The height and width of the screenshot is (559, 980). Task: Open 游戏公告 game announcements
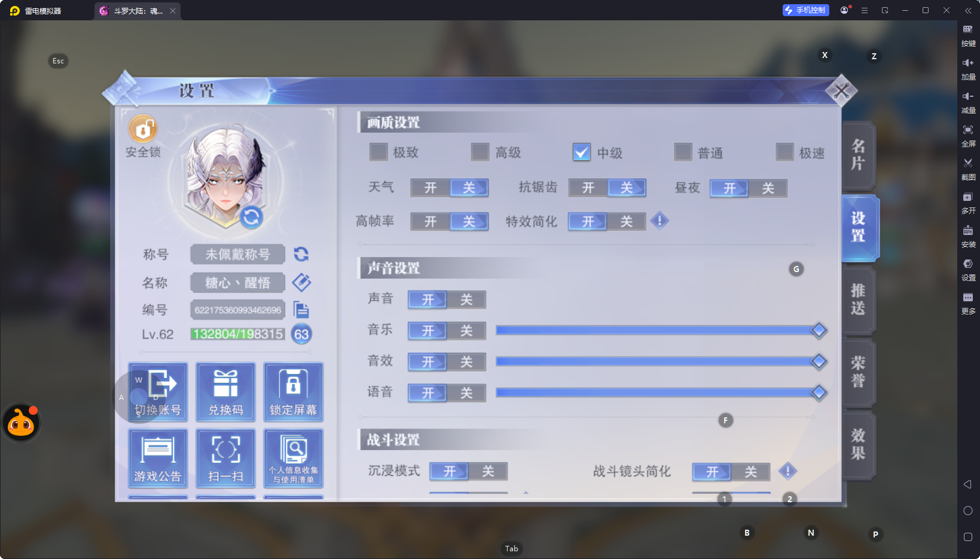(157, 458)
